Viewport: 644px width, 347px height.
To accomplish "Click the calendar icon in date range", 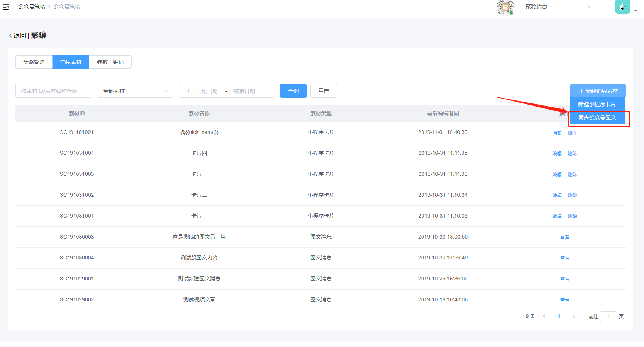I will tap(186, 91).
